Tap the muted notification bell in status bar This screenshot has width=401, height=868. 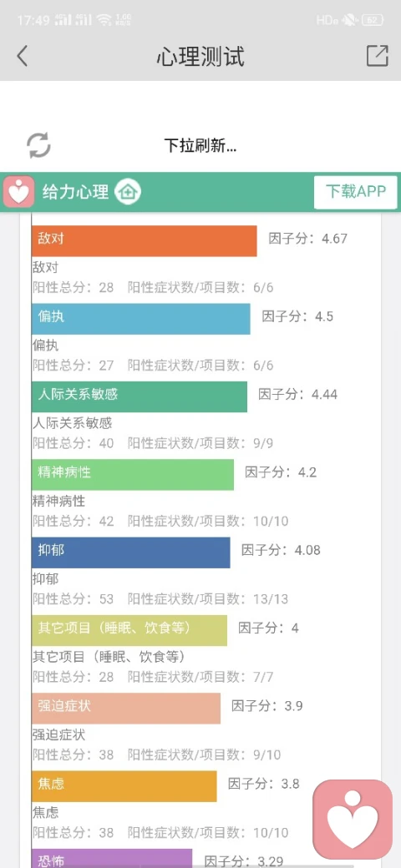point(349,21)
